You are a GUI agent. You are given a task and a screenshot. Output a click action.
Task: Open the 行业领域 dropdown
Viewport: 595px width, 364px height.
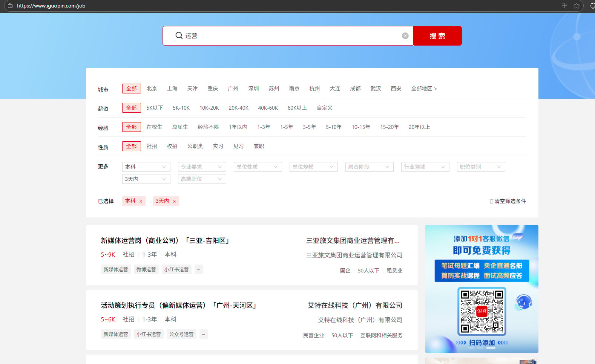click(425, 167)
